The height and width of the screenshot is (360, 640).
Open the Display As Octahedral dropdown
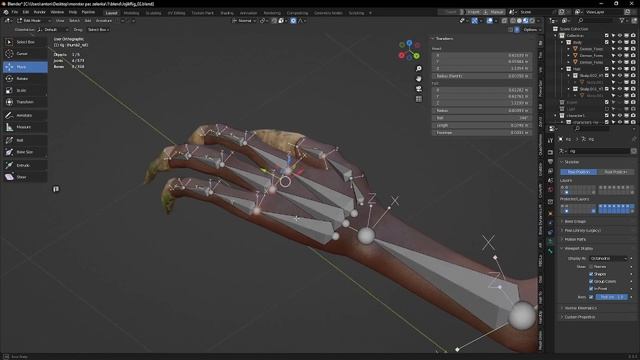click(x=608, y=259)
